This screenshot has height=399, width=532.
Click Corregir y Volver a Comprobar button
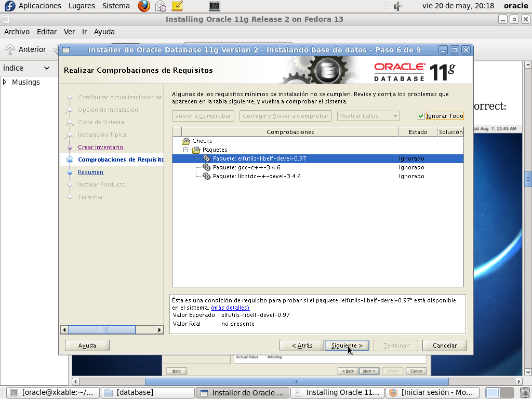[286, 116]
